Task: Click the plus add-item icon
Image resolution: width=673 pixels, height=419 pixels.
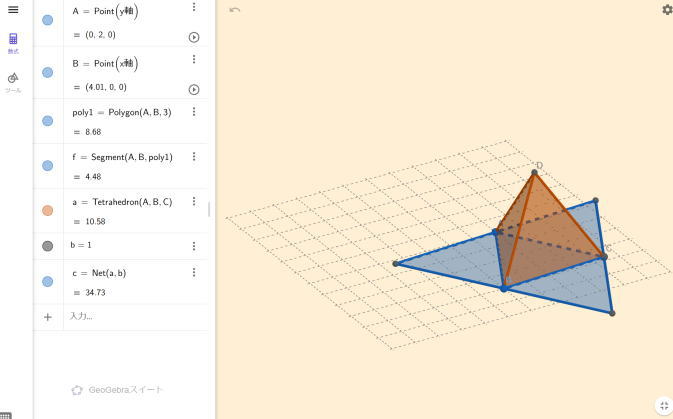Action: coord(48,317)
